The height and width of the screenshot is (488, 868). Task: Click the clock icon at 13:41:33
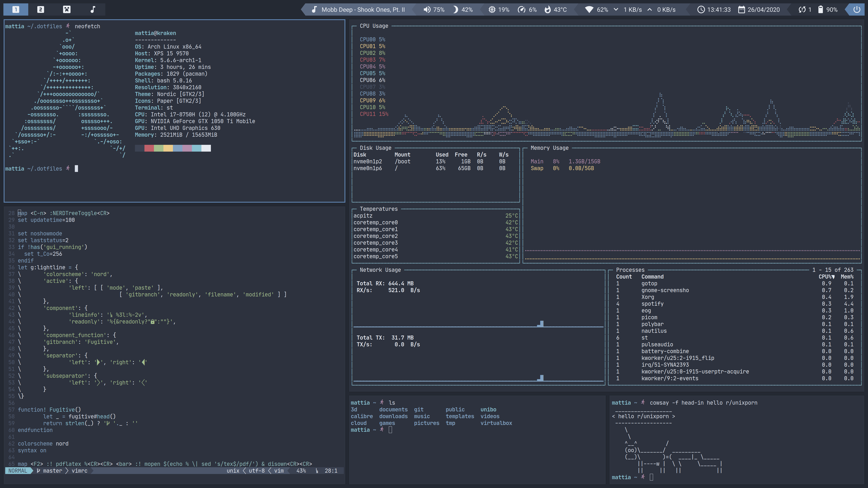701,9
